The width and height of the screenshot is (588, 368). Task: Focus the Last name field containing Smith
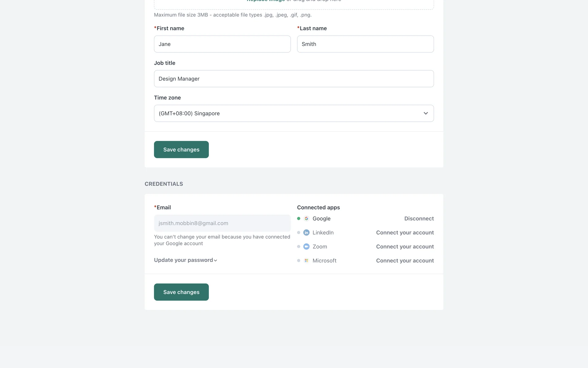365,44
